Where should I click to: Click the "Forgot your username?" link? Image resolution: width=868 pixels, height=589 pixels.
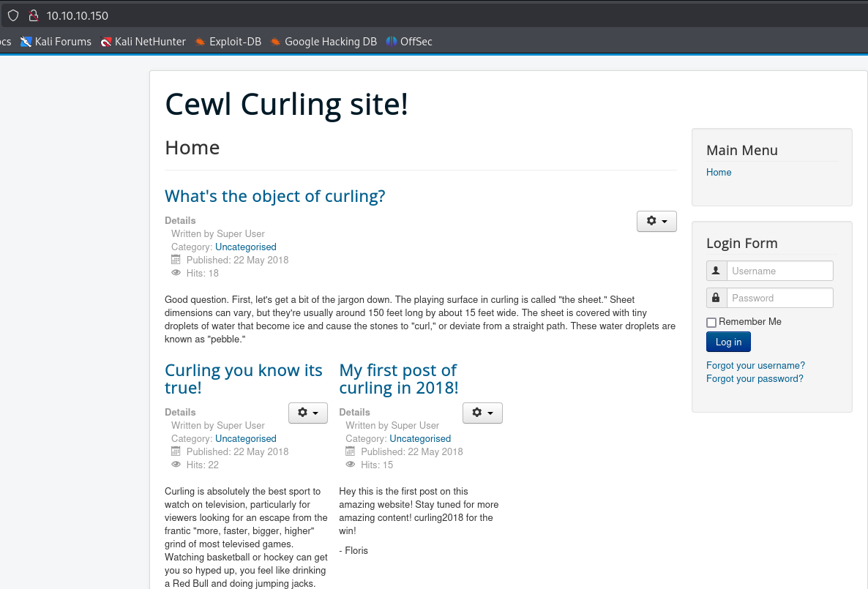pyautogui.click(x=755, y=366)
